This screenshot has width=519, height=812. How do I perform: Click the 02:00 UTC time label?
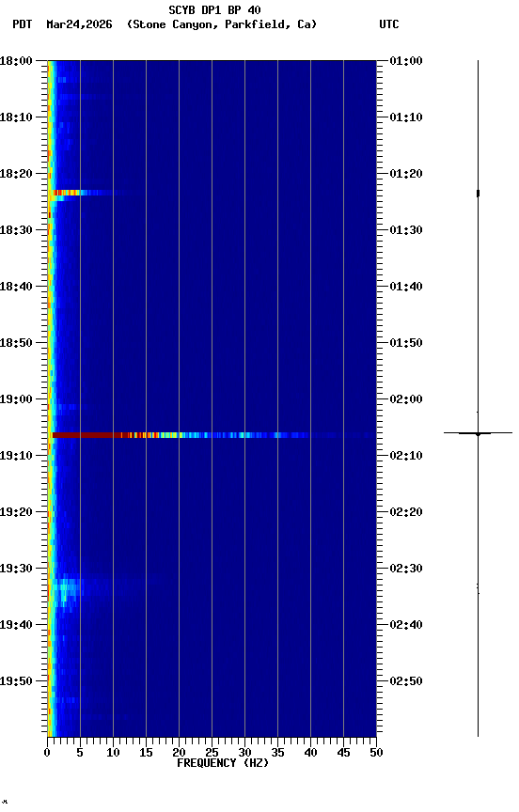pos(406,399)
